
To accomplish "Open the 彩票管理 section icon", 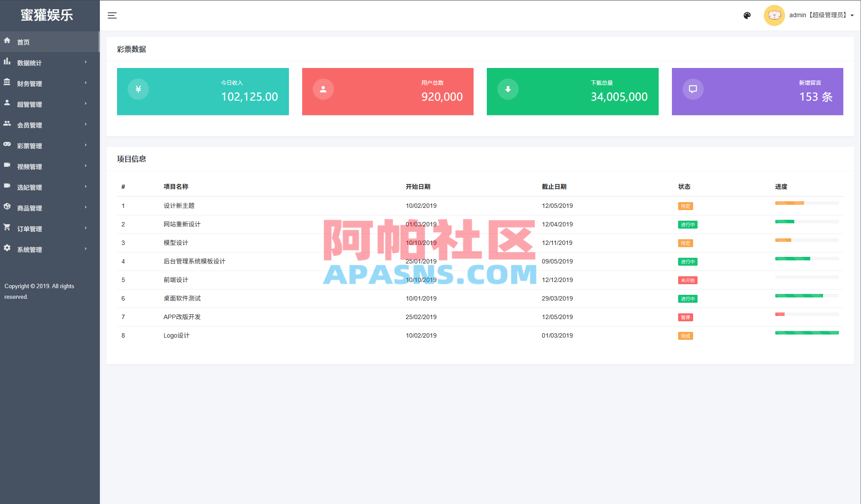I will pyautogui.click(x=7, y=145).
